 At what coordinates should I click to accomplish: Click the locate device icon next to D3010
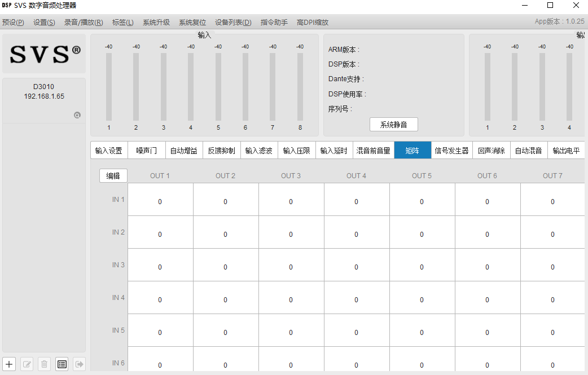77,114
